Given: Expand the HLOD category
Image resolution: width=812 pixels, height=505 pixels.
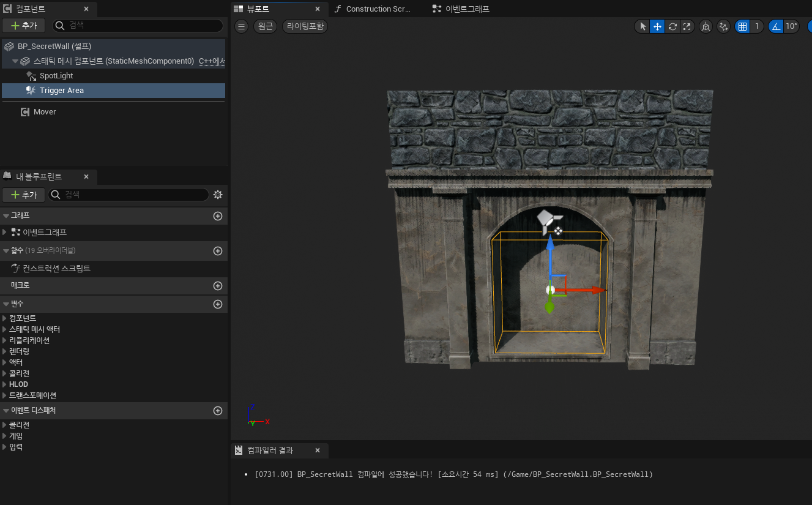Looking at the screenshot, I should point(5,384).
